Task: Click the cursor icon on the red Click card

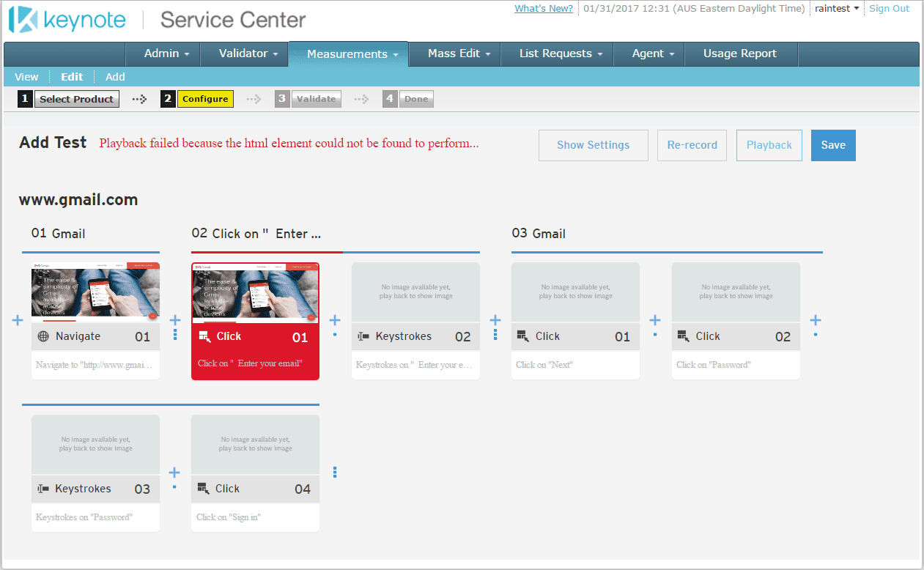Action: pos(204,336)
